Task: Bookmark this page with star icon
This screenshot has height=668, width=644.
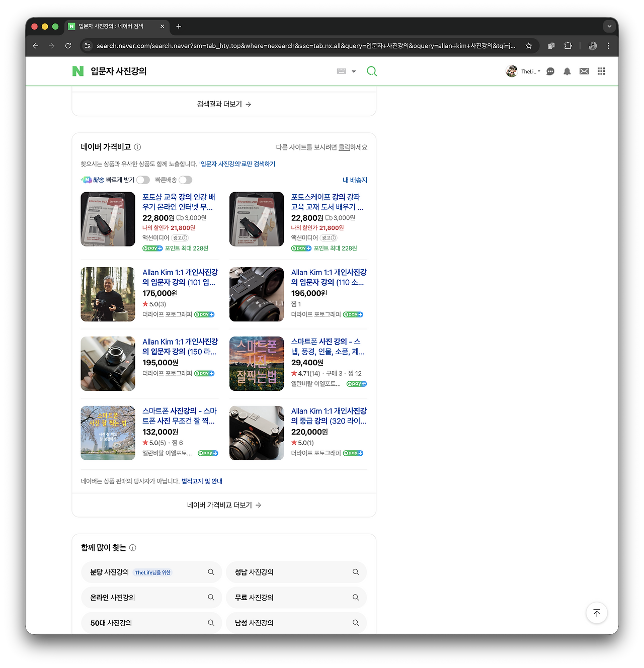Action: point(529,46)
